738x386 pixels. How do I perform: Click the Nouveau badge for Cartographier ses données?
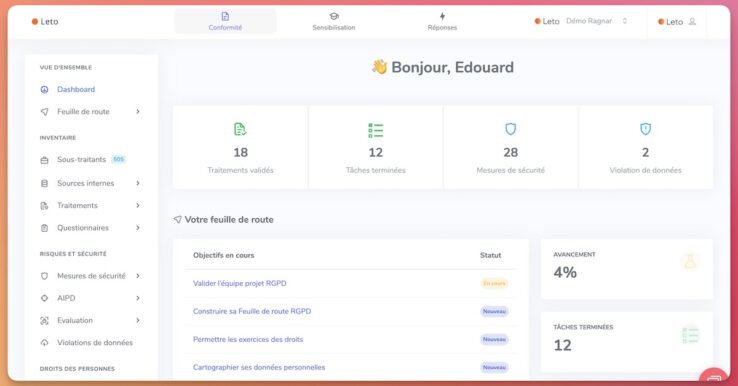(x=494, y=367)
